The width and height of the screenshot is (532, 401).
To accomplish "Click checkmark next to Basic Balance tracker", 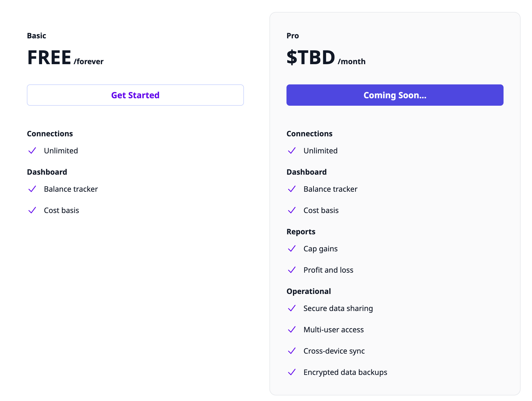I will (x=32, y=189).
